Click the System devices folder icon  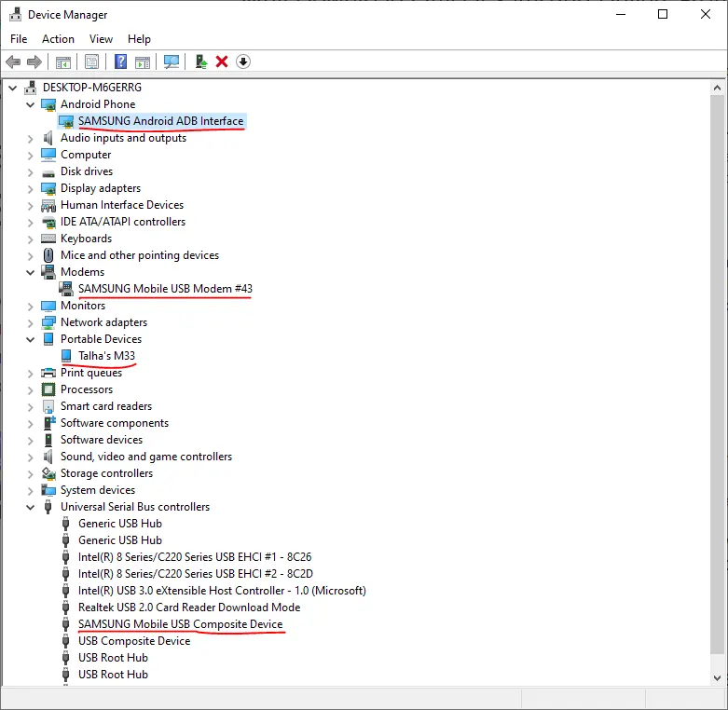pos(48,490)
